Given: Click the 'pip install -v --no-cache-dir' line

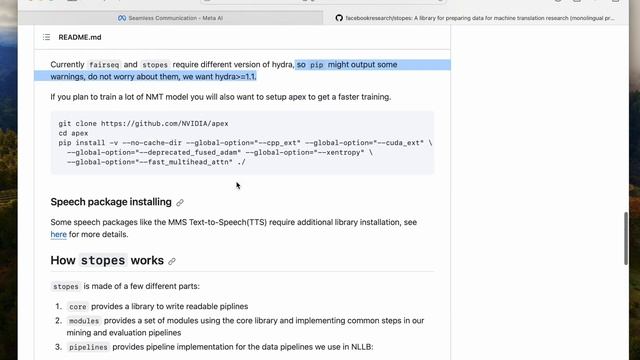Looking at the screenshot, I should [x=245, y=143].
